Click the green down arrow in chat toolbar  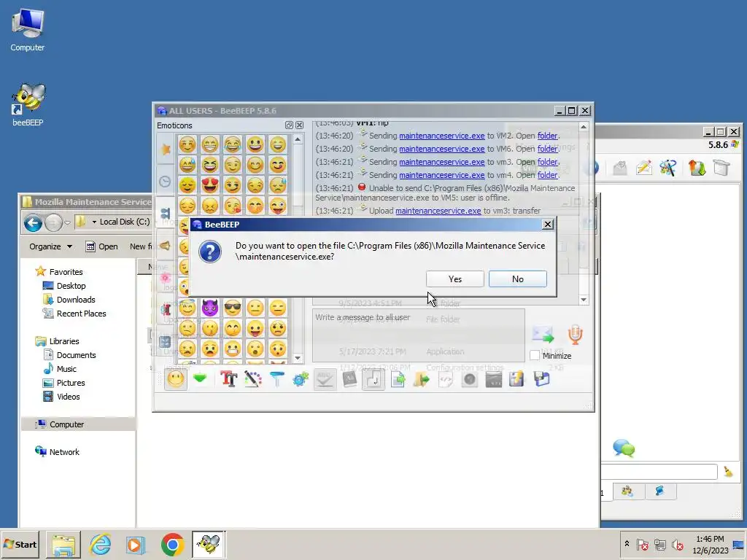(x=200, y=379)
